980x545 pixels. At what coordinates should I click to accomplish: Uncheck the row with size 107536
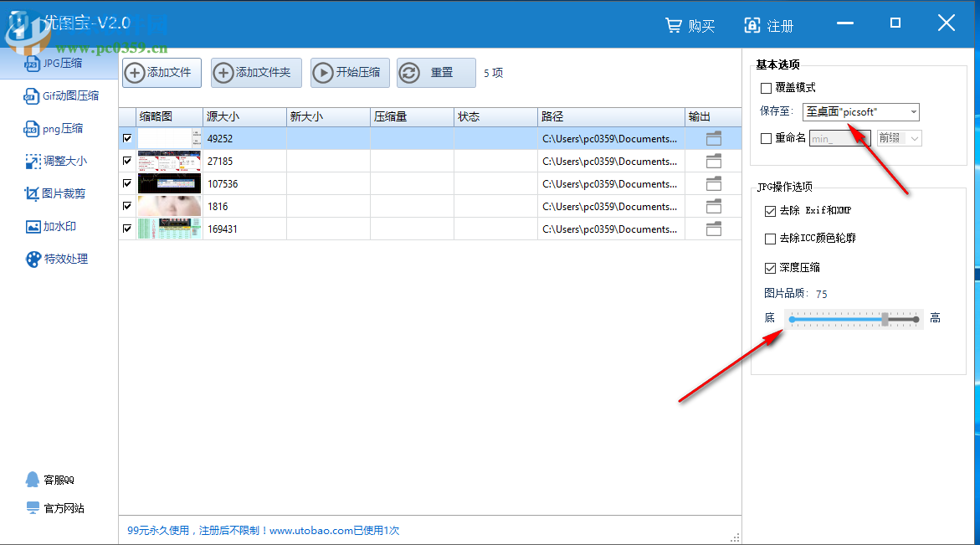[127, 183]
